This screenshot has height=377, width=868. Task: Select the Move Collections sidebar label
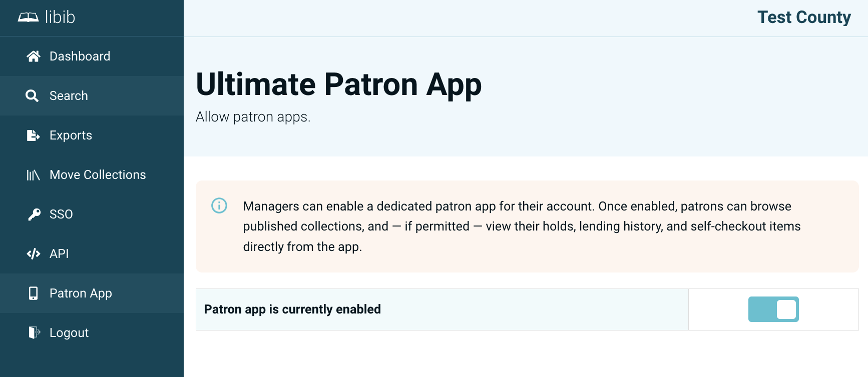click(x=98, y=174)
